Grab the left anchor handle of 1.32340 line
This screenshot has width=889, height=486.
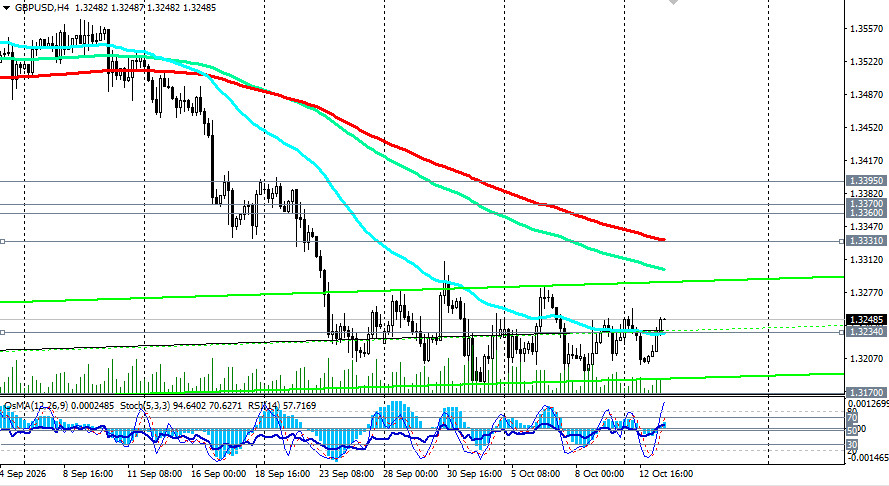(x=2, y=332)
